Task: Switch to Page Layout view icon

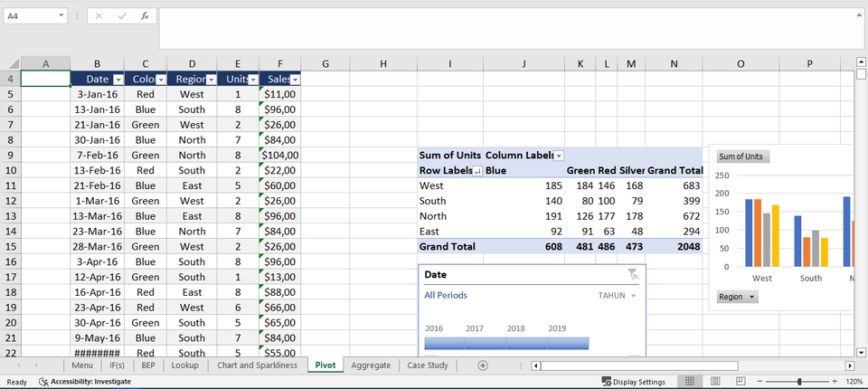Action: [x=715, y=381]
